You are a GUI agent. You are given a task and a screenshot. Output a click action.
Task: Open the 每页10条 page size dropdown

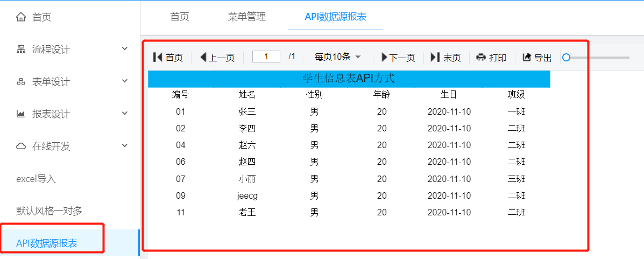337,57
